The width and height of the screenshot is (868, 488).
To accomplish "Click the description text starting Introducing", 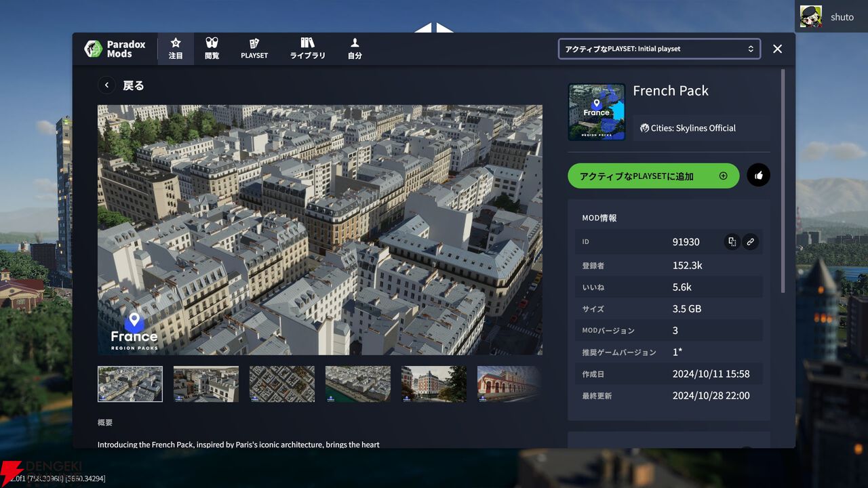I will [239, 445].
